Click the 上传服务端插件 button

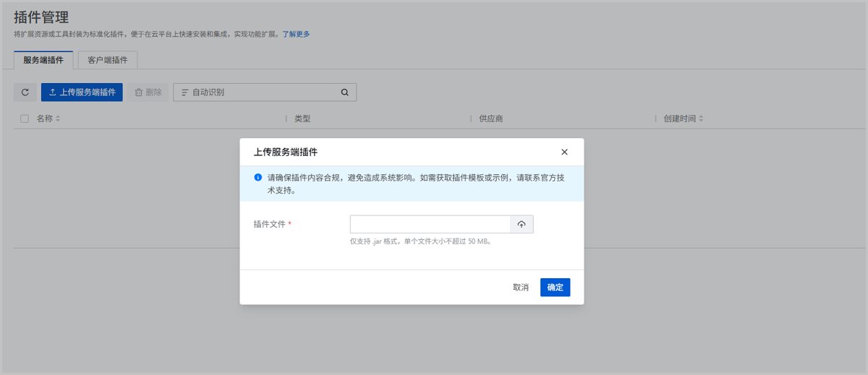82,92
